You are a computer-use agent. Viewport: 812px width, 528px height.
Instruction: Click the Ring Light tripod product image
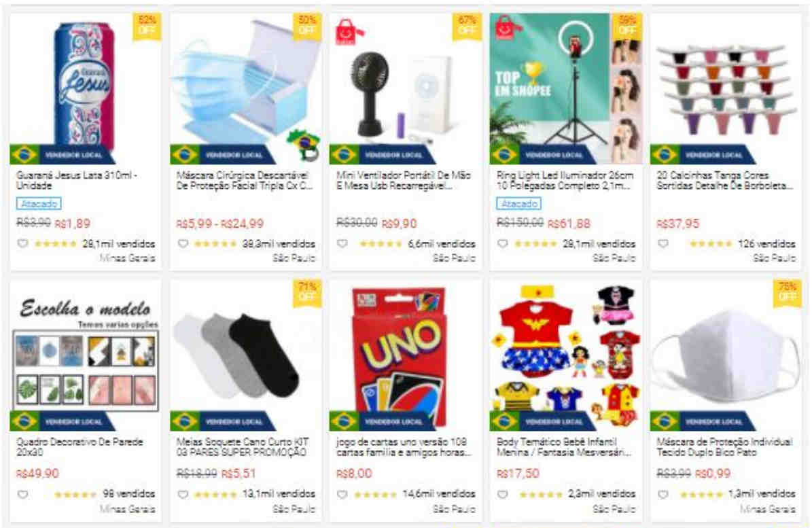(565, 88)
